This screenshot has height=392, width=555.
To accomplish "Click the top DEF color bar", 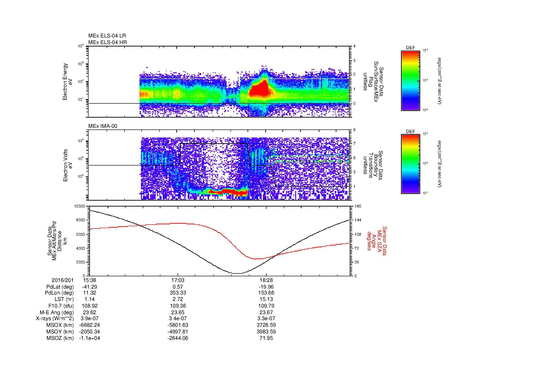I will pos(410,80).
